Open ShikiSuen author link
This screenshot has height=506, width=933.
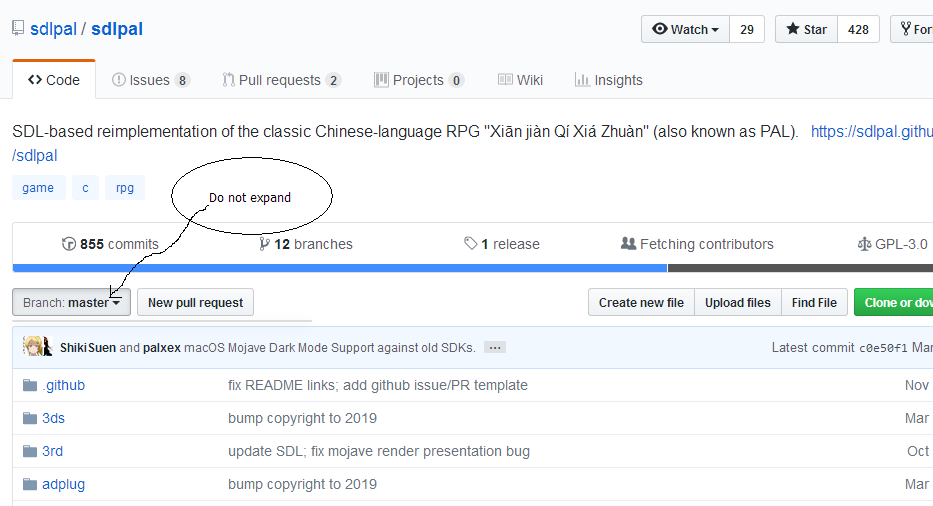pyautogui.click(x=88, y=348)
